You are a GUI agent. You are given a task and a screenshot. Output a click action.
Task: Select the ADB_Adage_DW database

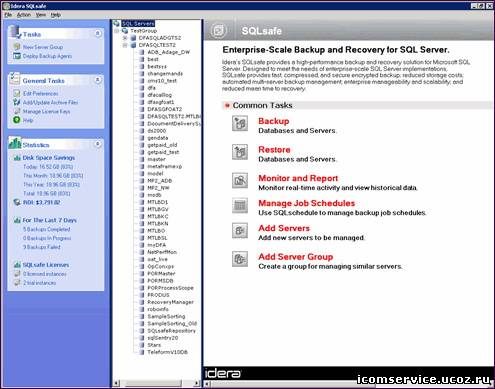pos(169,52)
